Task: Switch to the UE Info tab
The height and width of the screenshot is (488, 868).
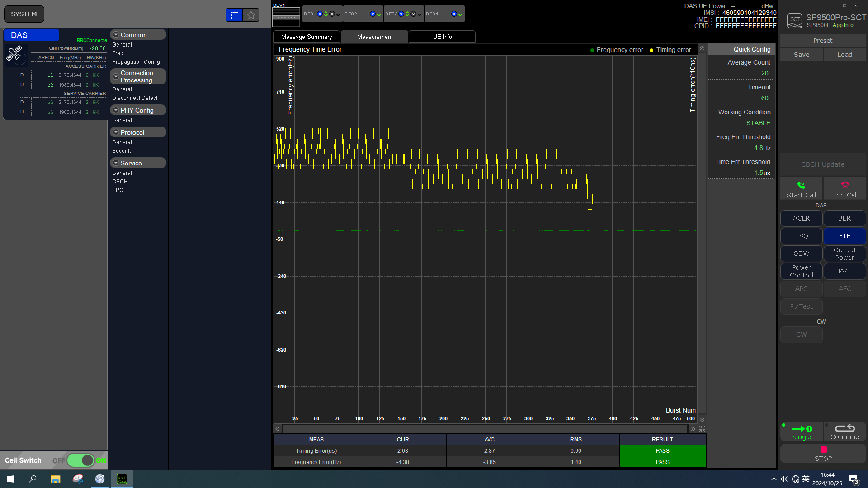Action: pos(442,37)
